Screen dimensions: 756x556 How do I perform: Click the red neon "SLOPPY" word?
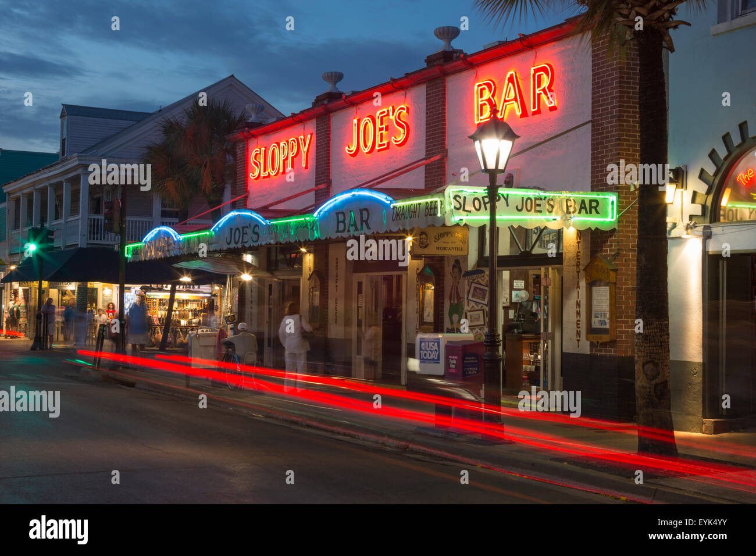click(281, 155)
